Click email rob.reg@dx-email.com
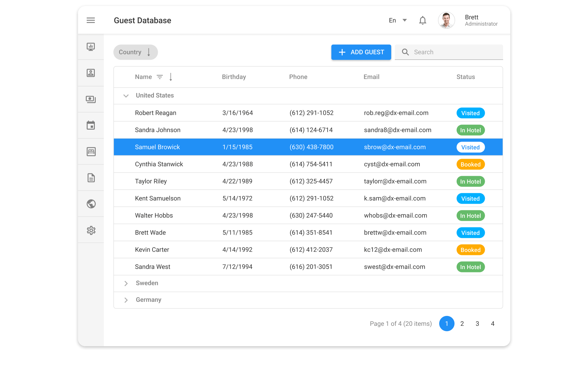588x372 pixels. click(x=396, y=113)
